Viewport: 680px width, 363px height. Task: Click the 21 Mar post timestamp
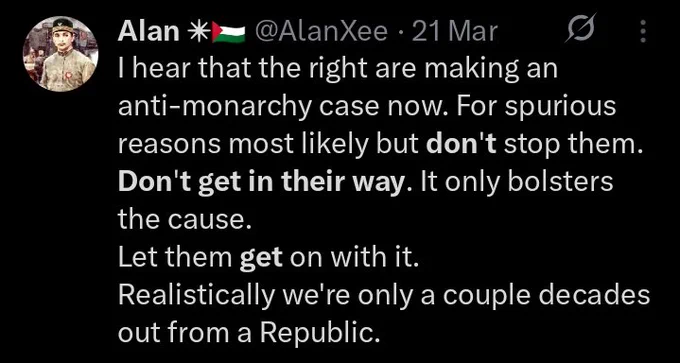[x=454, y=32]
